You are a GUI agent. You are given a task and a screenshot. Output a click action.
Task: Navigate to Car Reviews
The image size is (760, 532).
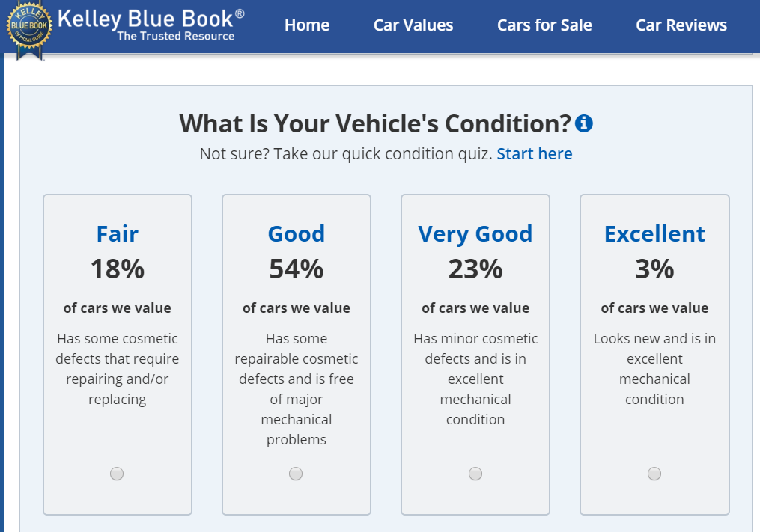(681, 25)
